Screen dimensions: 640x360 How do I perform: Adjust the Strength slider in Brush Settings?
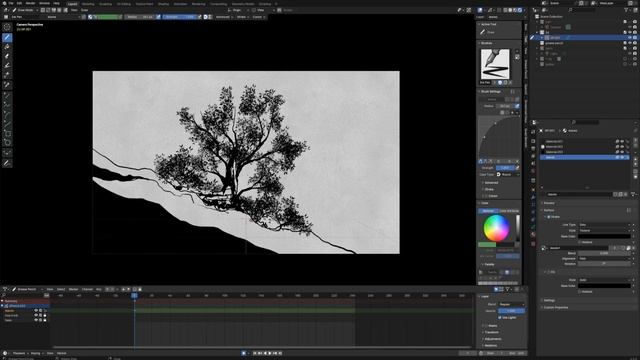click(505, 168)
